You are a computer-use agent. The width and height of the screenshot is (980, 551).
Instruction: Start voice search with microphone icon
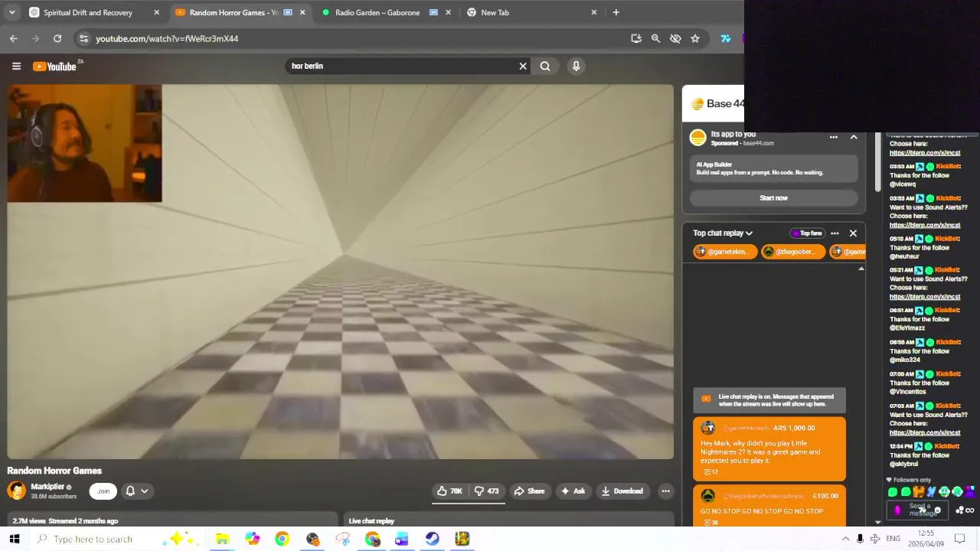577,66
